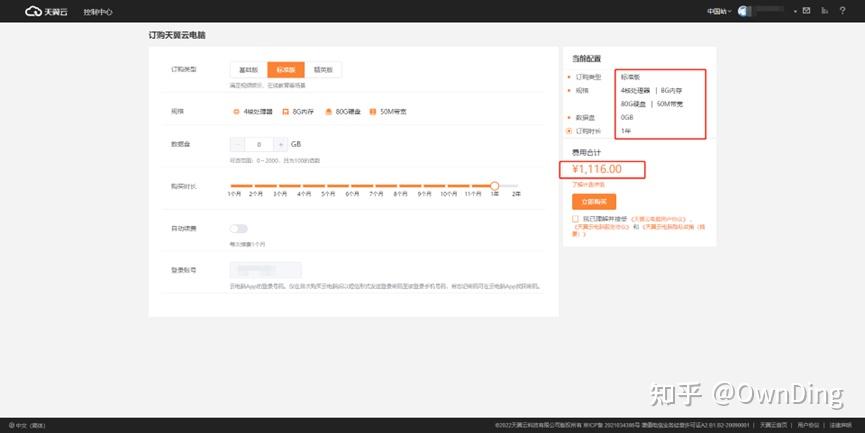Click the 当前配置 panel heading
The image size is (865, 433).
pyautogui.click(x=586, y=58)
